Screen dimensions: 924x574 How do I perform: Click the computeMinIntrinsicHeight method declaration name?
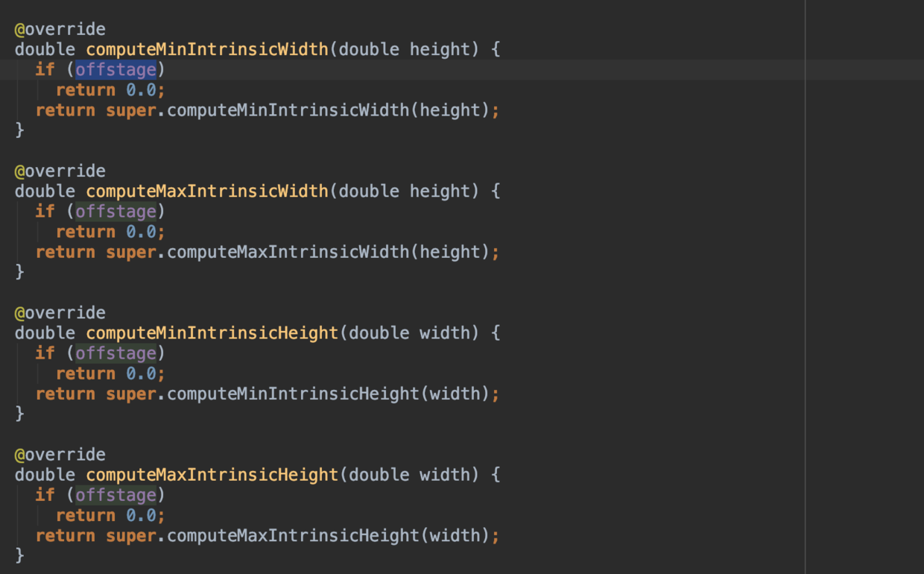point(212,332)
